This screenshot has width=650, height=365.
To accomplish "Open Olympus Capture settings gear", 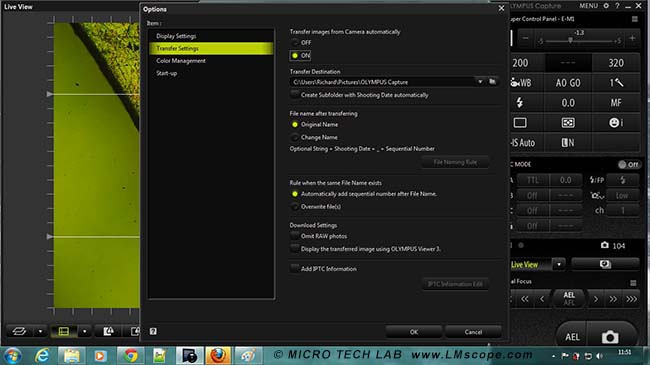I will (606, 6).
